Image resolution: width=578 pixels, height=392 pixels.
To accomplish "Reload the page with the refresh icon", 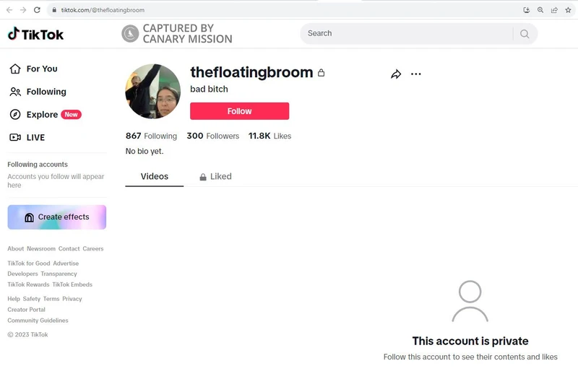I will [37, 10].
